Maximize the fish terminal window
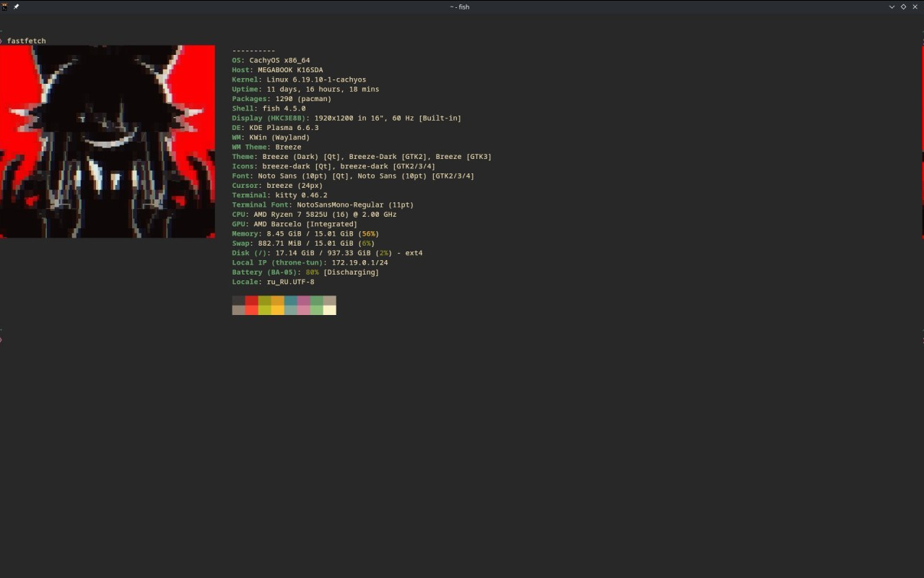The image size is (924, 578). [903, 7]
